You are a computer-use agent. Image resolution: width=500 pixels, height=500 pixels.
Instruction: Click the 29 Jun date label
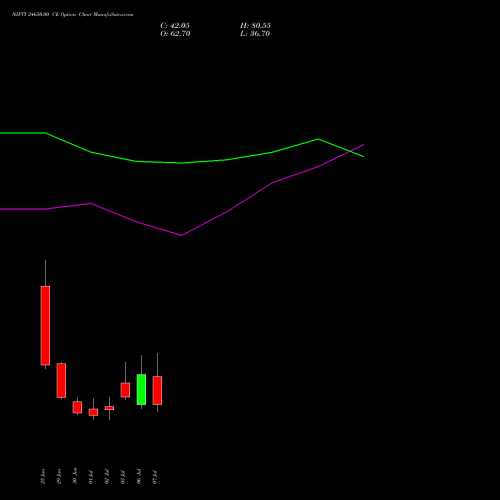click(59, 477)
